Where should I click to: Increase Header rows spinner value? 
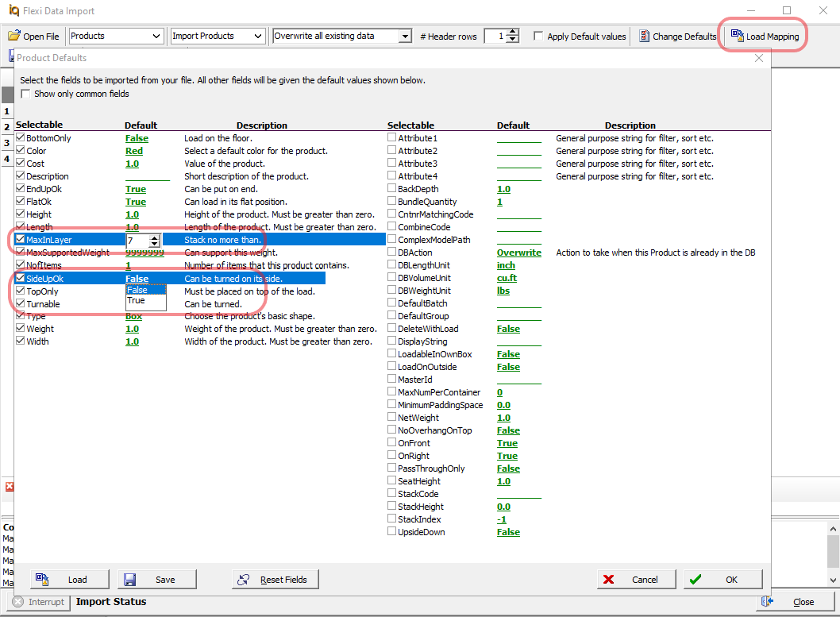click(x=513, y=32)
